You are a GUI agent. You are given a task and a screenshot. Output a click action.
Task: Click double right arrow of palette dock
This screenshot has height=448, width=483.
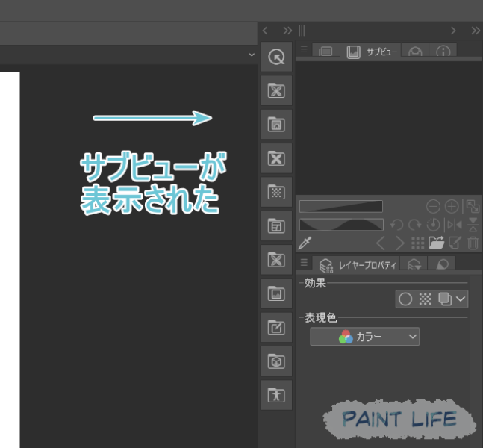coord(476,31)
